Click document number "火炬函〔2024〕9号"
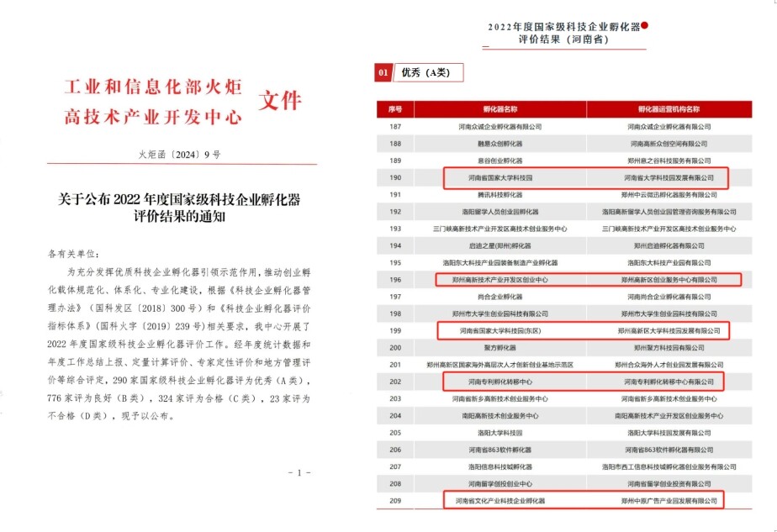 (179, 155)
